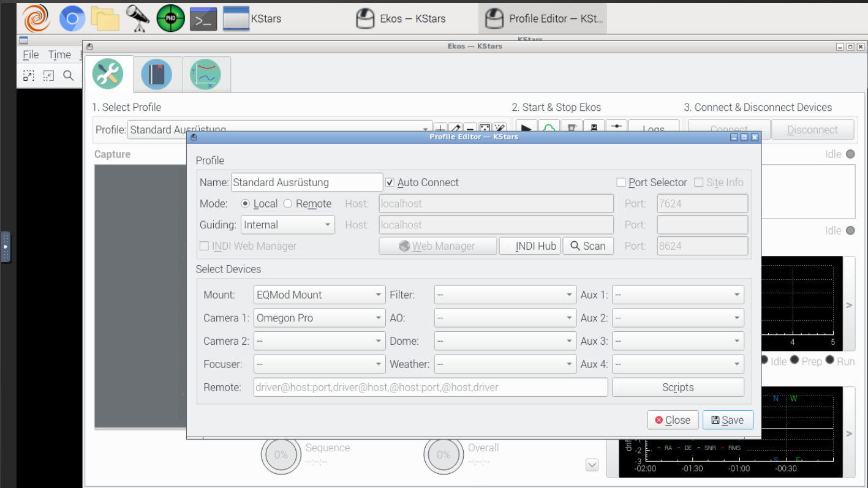868x488 pixels.
Task: Save the profile with Save button
Action: point(728,420)
